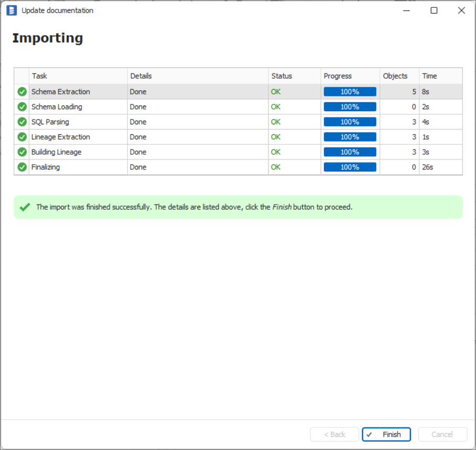Click the Dataedo app icon in title bar
The height and width of the screenshot is (450, 476).
tap(12, 10)
